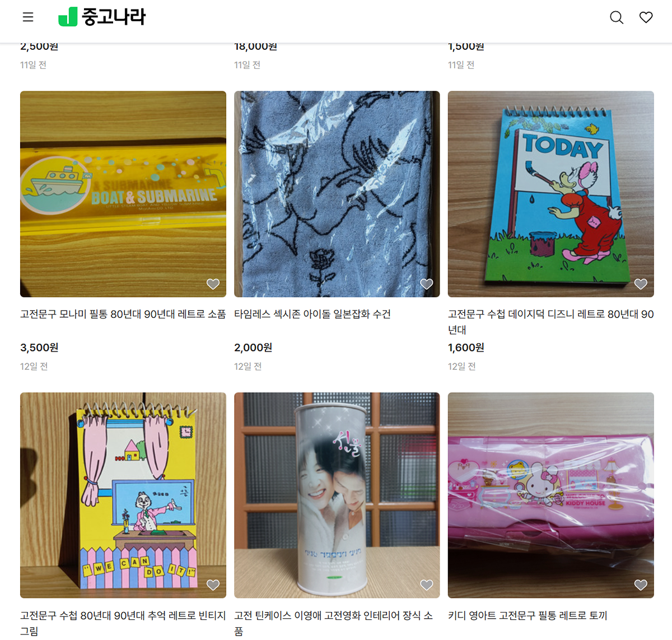
Task: Open 고전문구 수첩 데이지덕 디즈니 listing title
Action: (551, 322)
